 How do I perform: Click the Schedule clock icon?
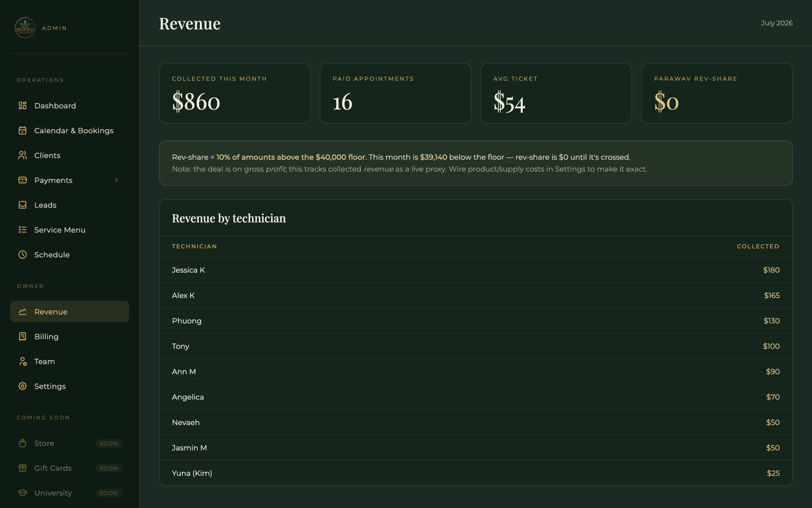coord(22,255)
